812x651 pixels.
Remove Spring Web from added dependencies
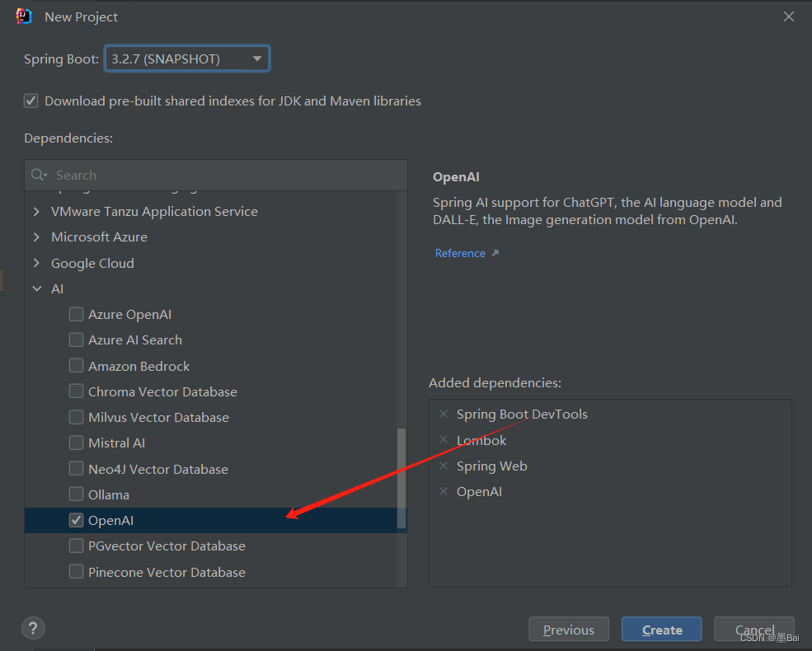pos(444,466)
